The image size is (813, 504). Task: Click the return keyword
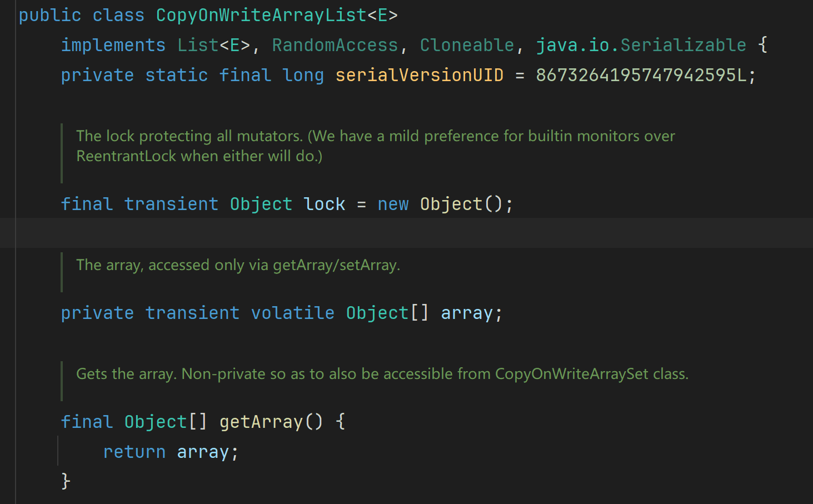tap(134, 452)
